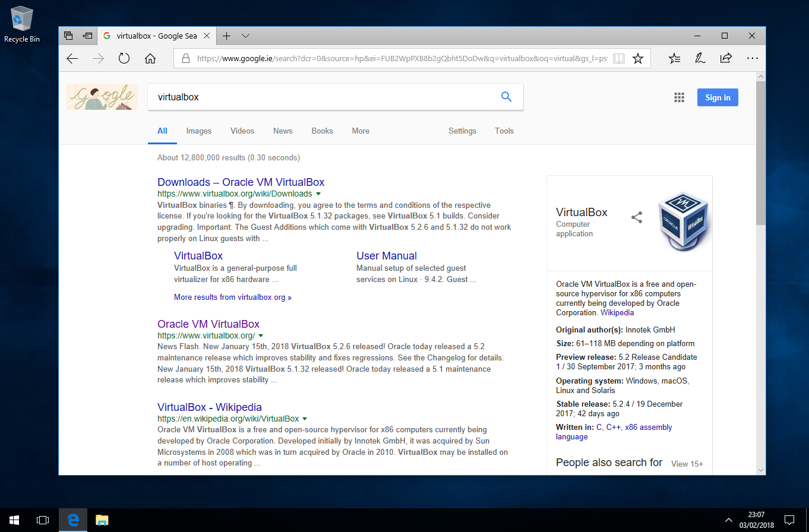Click the Share icon in Edge toolbar
The width and height of the screenshot is (809, 532).
pos(725,58)
